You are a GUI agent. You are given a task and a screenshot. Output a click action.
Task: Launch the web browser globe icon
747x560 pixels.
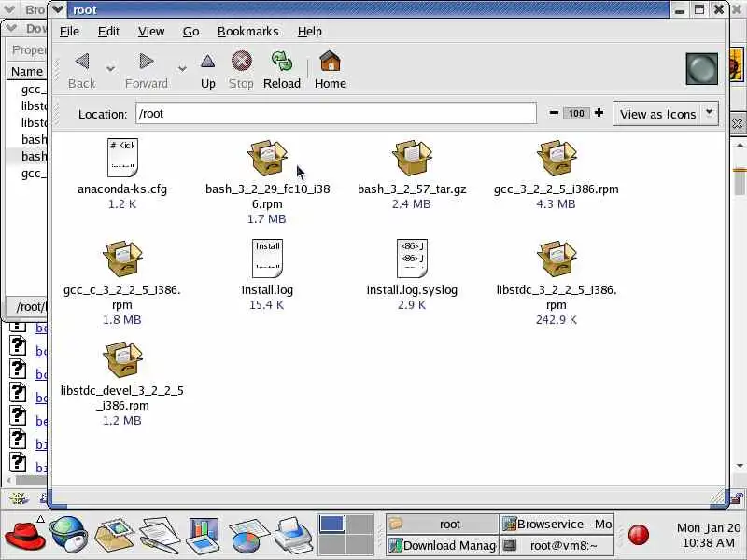[69, 535]
